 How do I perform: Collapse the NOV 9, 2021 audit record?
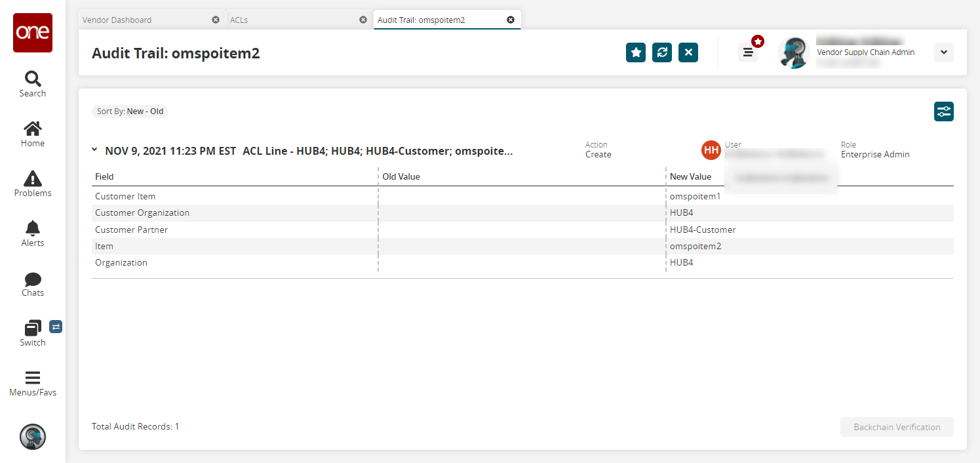tap(95, 151)
